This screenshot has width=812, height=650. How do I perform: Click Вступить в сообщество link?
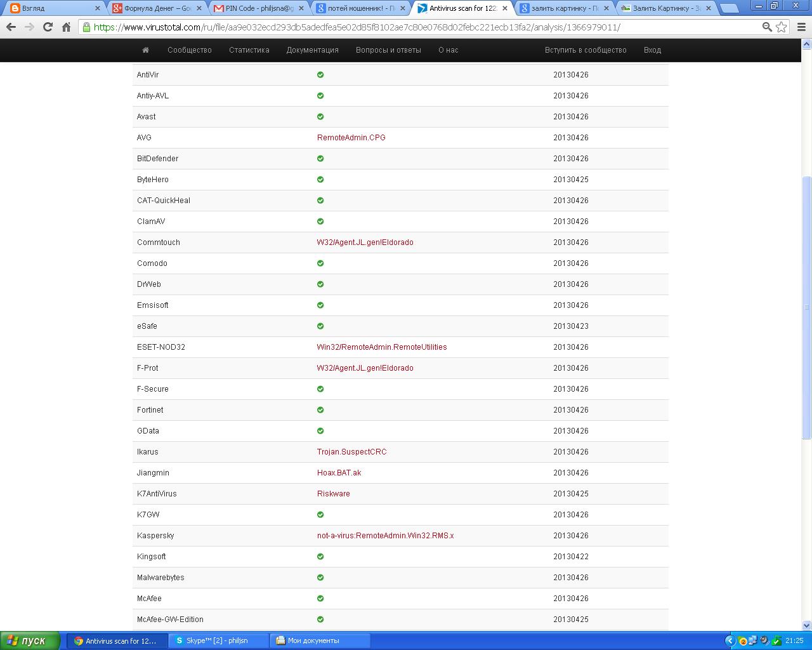tap(586, 50)
